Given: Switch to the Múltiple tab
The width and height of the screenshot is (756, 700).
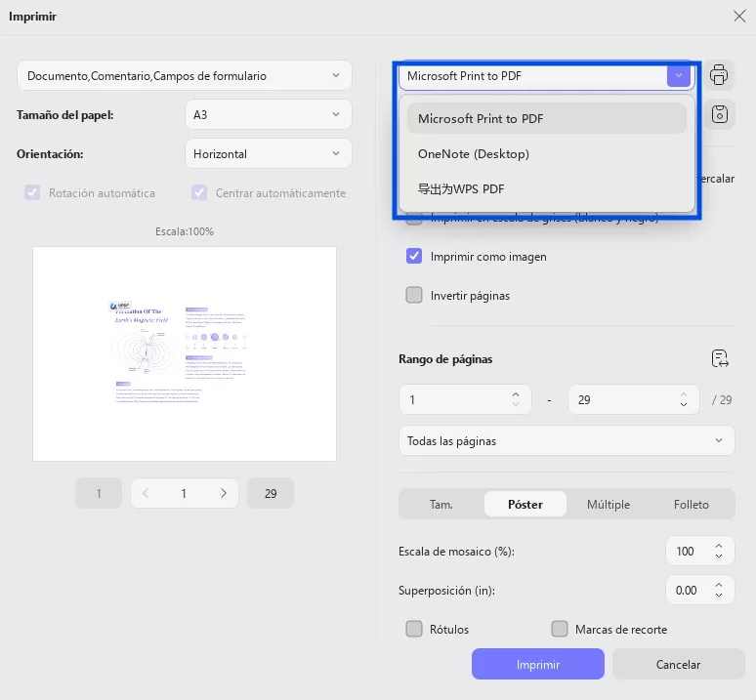Looking at the screenshot, I should point(609,505).
